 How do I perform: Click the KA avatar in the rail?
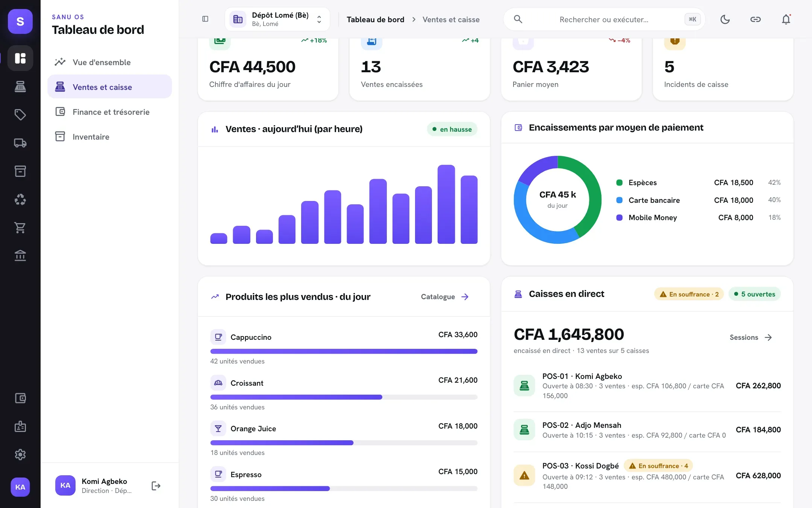click(x=20, y=487)
